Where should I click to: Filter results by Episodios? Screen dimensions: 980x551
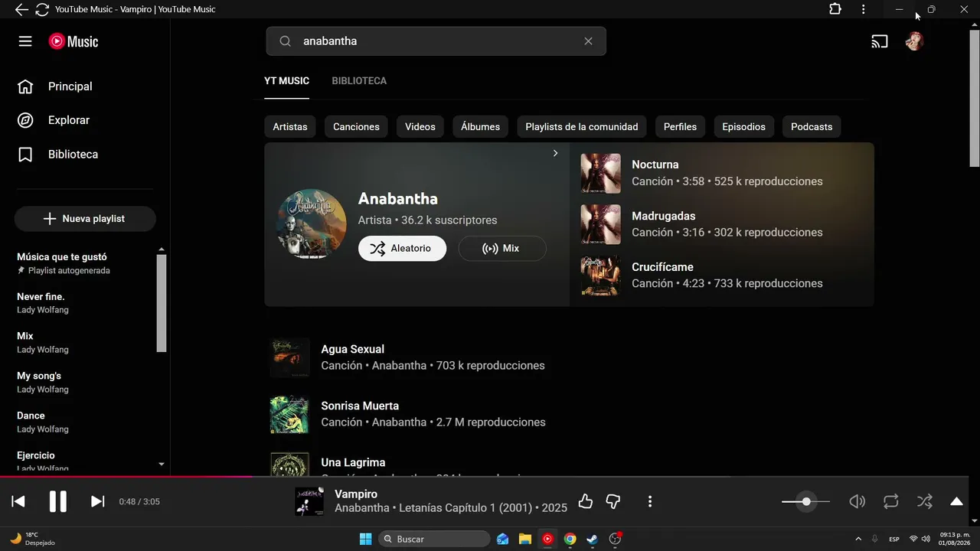tap(744, 126)
